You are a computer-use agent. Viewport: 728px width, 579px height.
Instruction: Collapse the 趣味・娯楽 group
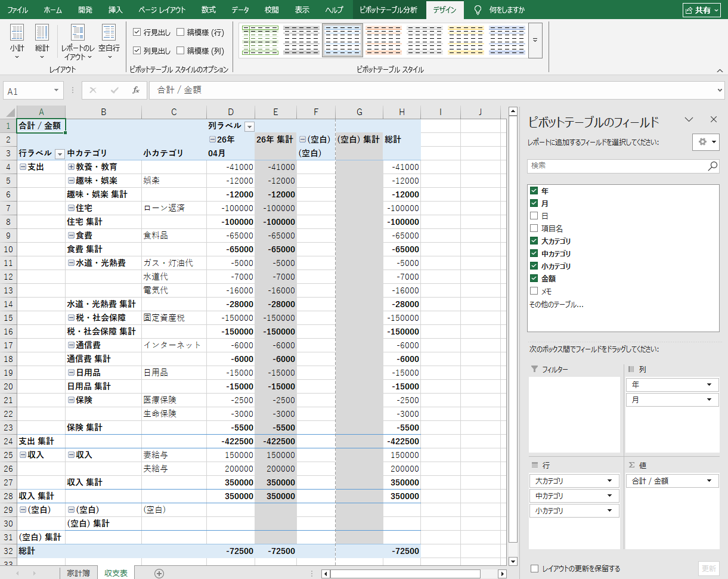(x=72, y=181)
